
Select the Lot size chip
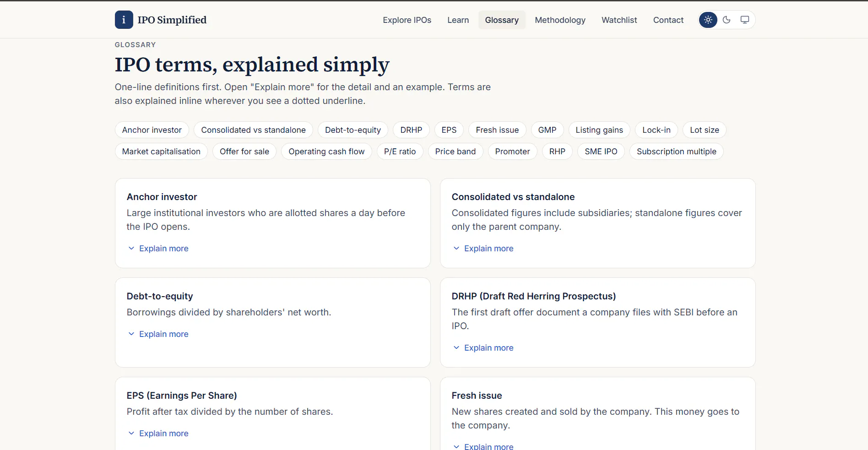[705, 130]
